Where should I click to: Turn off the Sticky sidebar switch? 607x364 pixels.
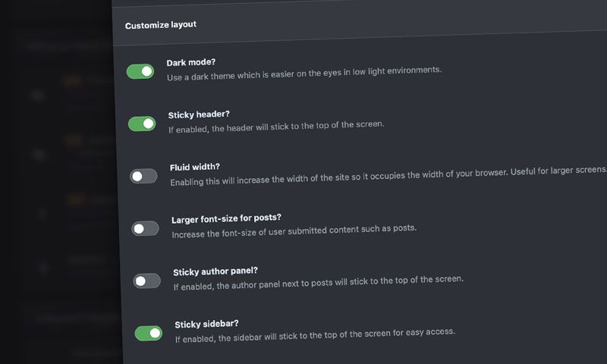pos(148,333)
